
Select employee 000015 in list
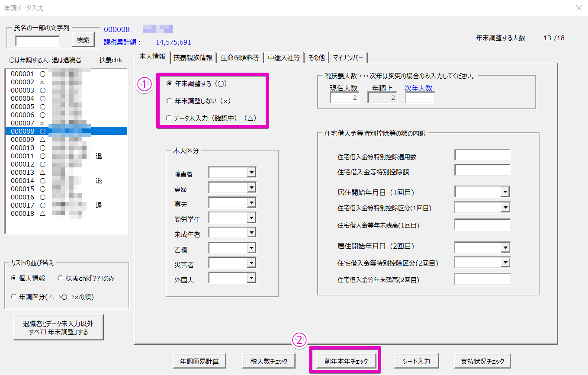[66, 189]
